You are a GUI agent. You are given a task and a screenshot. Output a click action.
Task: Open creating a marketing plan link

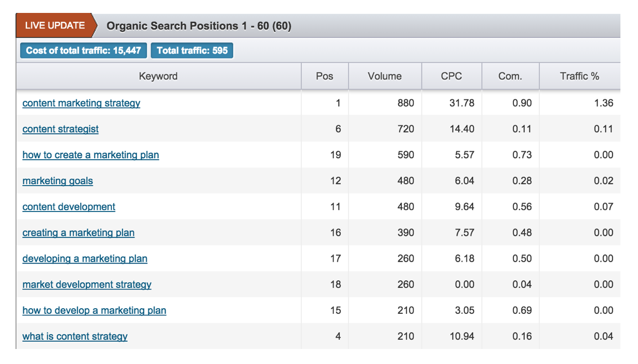(79, 233)
